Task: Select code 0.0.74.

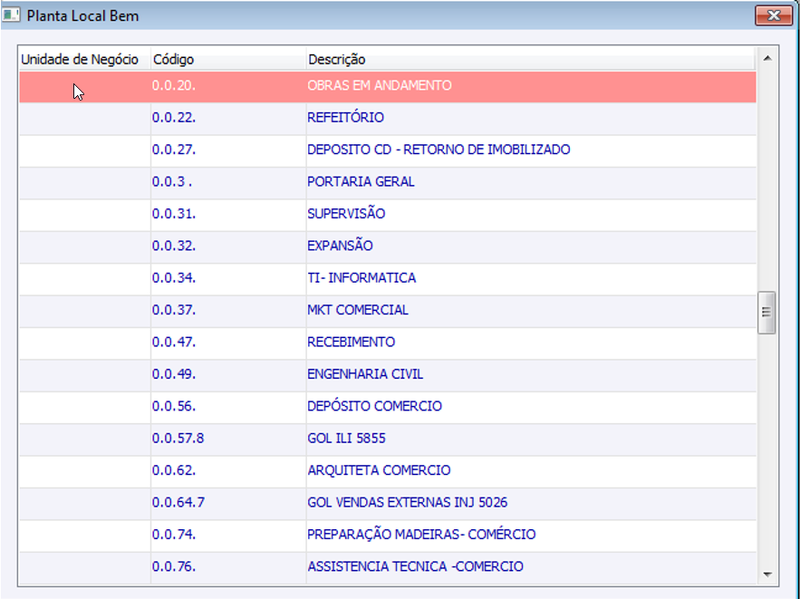Action: click(173, 535)
